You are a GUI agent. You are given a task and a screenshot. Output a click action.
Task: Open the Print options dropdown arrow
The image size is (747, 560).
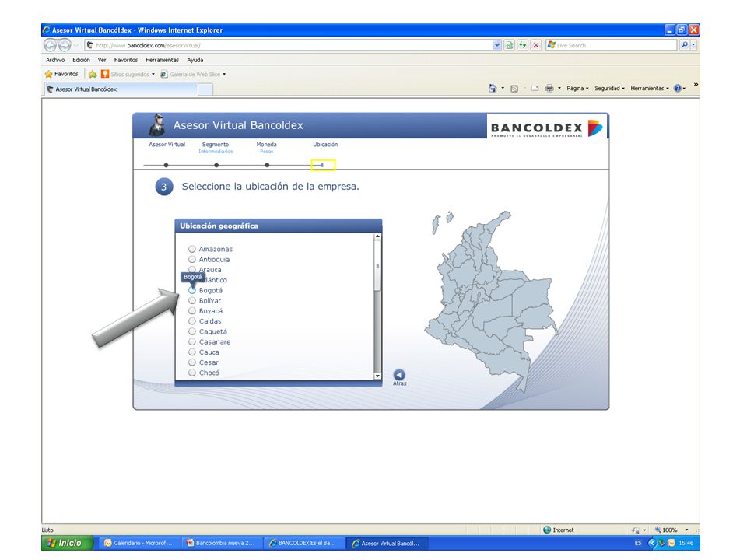(559, 88)
